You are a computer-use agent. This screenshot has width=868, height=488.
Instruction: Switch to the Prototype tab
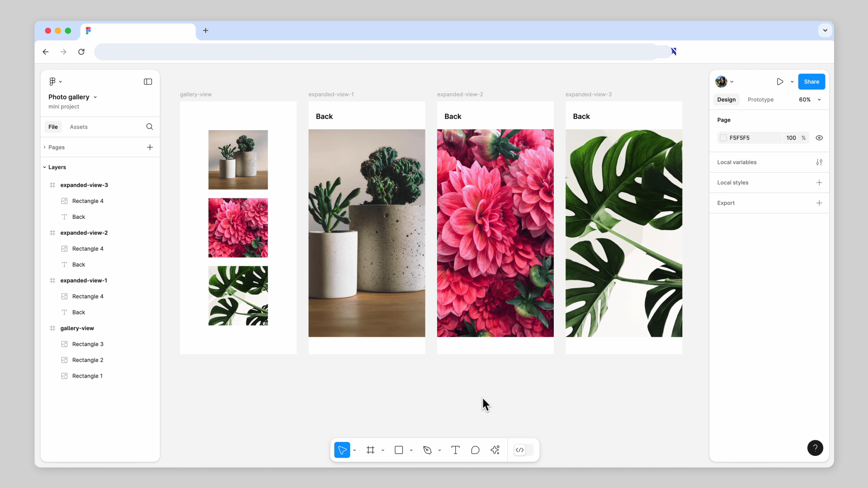coord(760,100)
